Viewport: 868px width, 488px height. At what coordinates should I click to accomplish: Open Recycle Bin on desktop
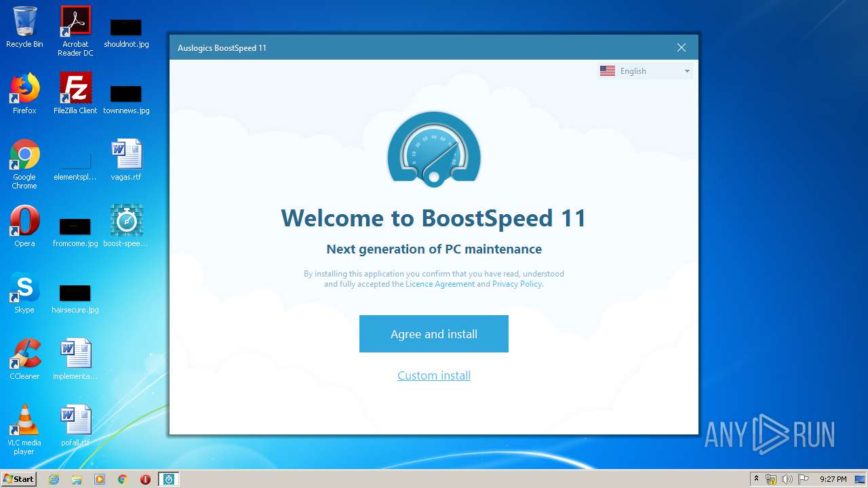pyautogui.click(x=24, y=27)
